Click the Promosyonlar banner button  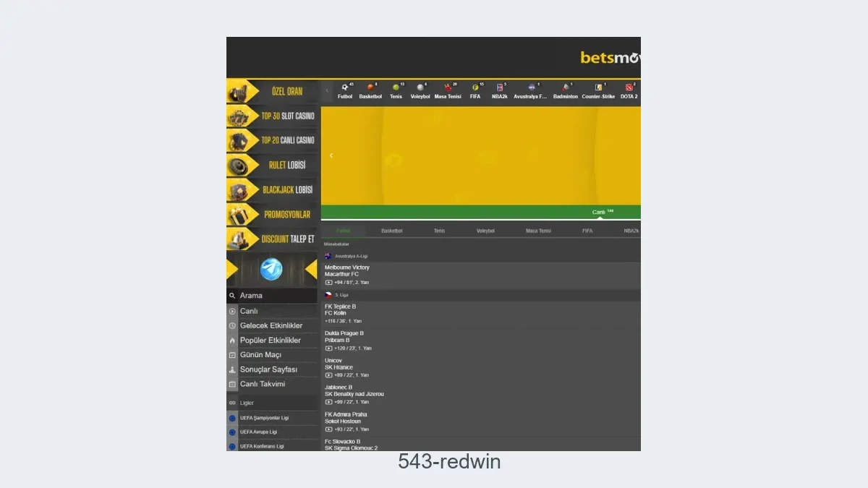click(x=272, y=215)
